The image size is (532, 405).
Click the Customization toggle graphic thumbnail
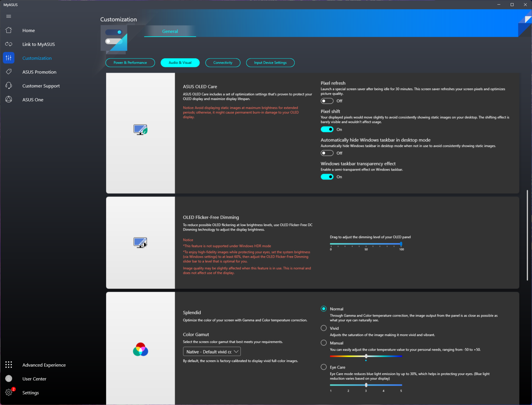click(x=114, y=40)
